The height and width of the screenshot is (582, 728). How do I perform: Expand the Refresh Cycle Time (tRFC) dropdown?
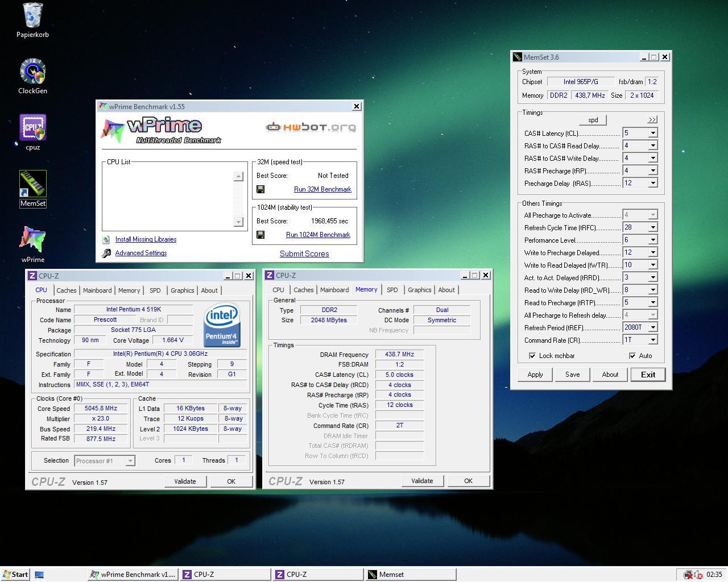(653, 227)
